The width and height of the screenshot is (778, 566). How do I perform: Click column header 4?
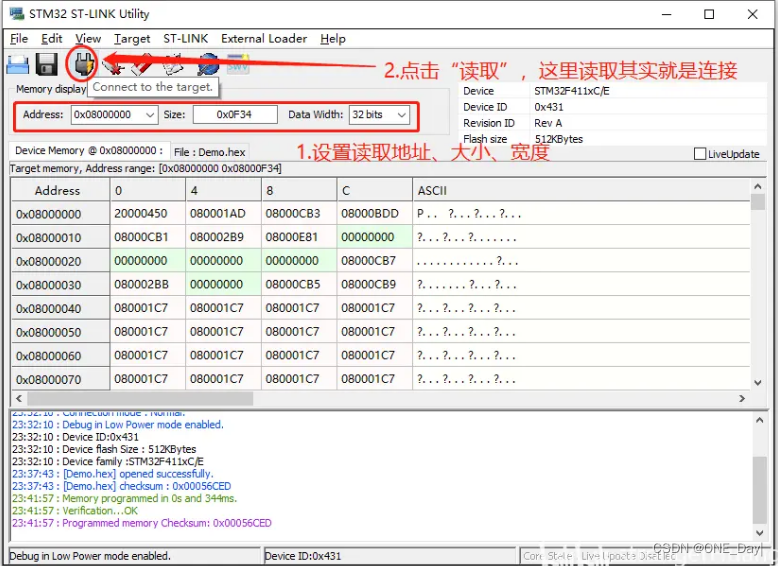[223, 190]
